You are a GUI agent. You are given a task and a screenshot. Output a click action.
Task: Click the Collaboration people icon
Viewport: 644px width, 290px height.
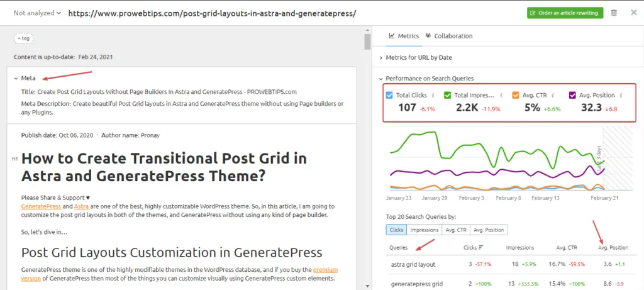pyautogui.click(x=428, y=36)
